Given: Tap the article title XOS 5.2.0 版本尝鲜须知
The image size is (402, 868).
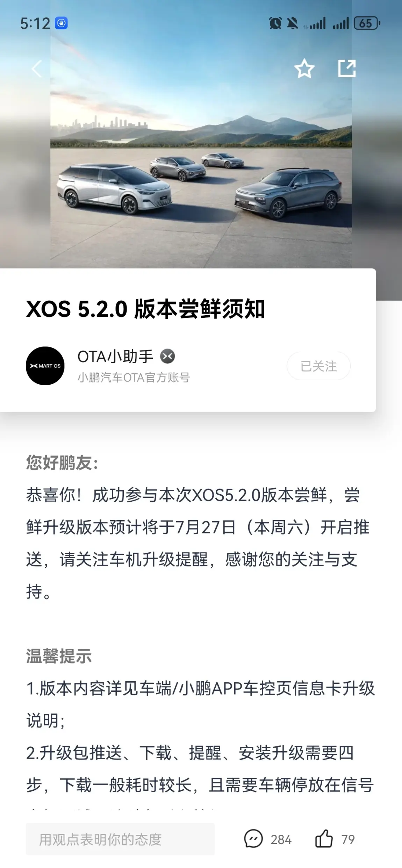Looking at the screenshot, I should pyautogui.click(x=145, y=309).
